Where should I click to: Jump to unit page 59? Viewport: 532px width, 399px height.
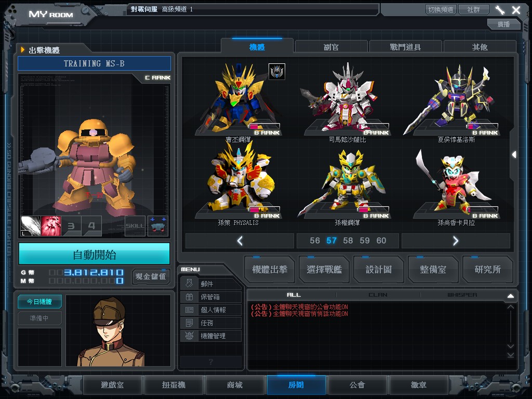tap(365, 241)
